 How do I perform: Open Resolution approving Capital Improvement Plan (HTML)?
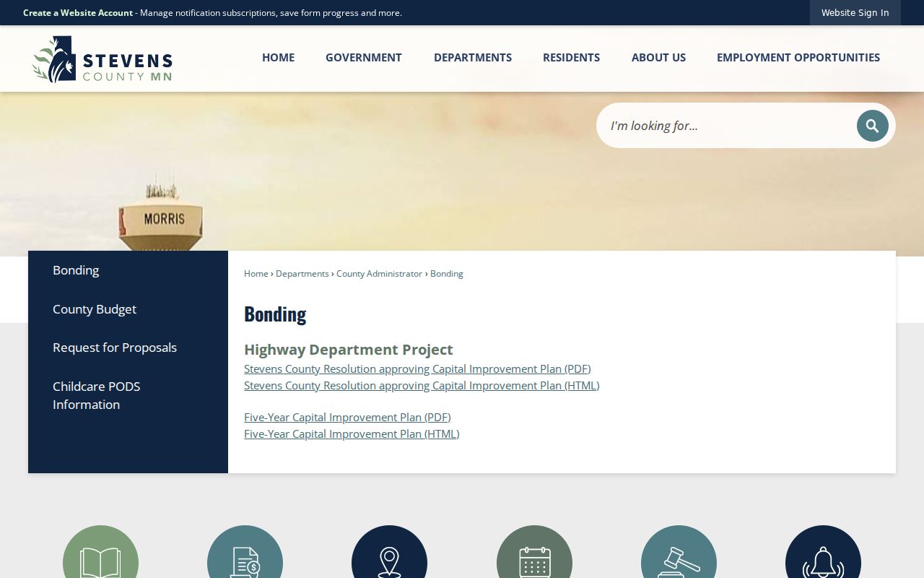422,386
